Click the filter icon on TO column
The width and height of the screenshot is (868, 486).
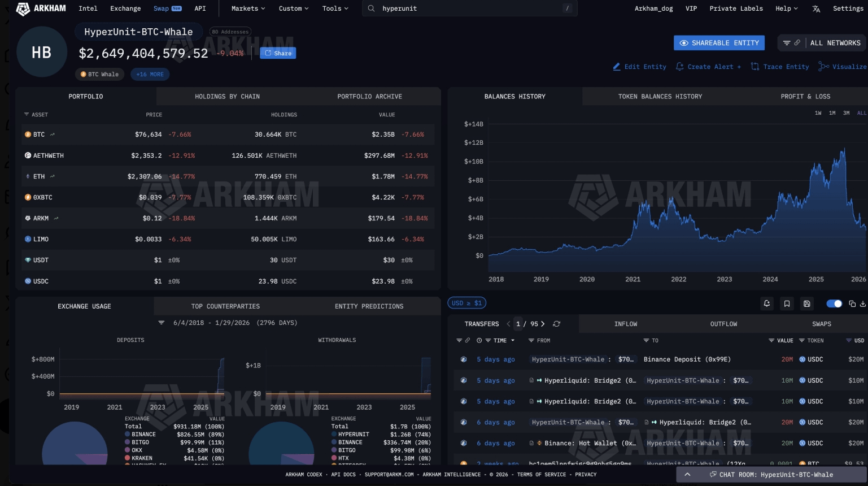point(646,340)
